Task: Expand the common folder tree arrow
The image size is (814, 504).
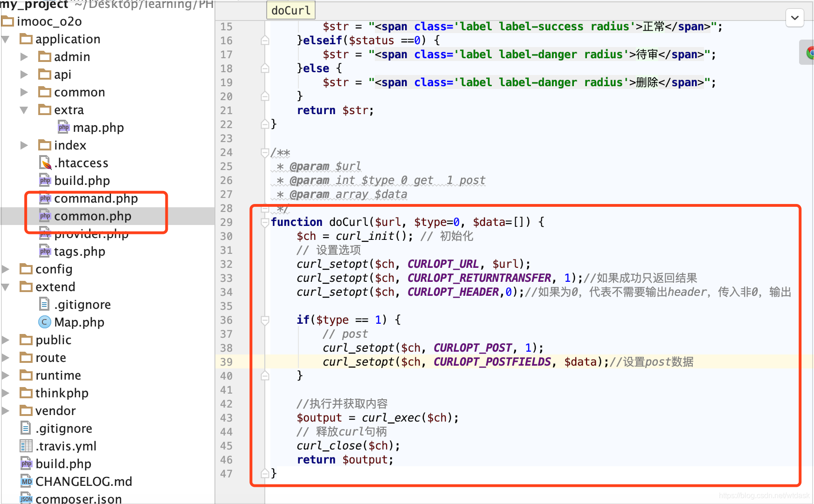Action: [x=24, y=92]
